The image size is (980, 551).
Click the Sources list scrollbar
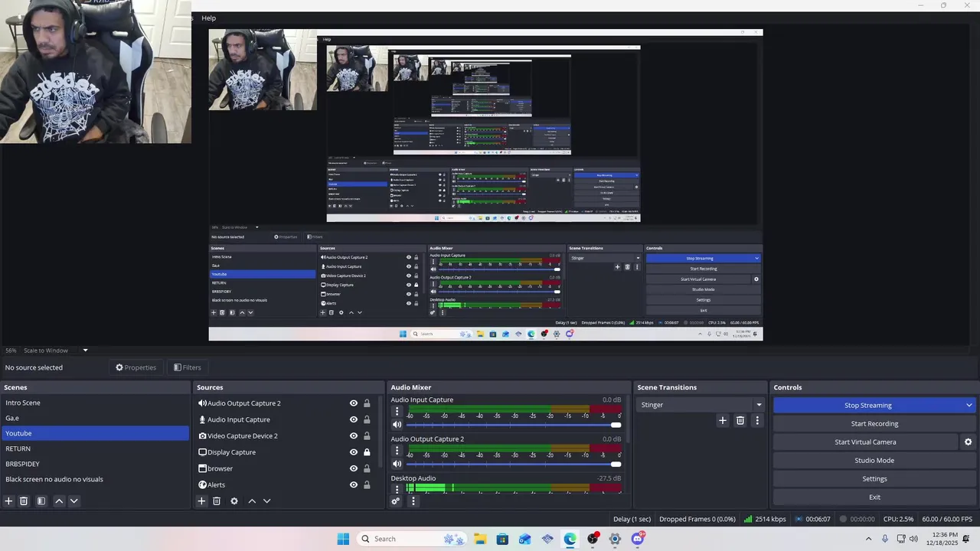(381, 432)
